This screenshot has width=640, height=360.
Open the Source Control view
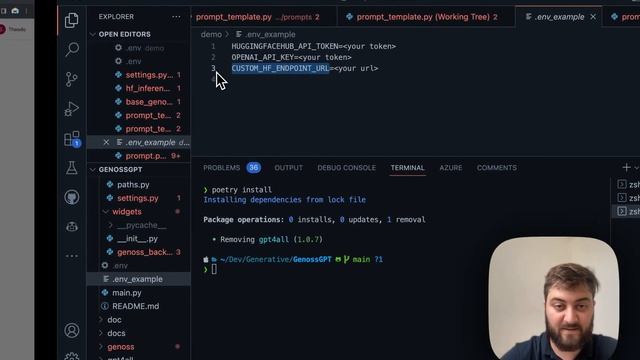[x=72, y=79]
